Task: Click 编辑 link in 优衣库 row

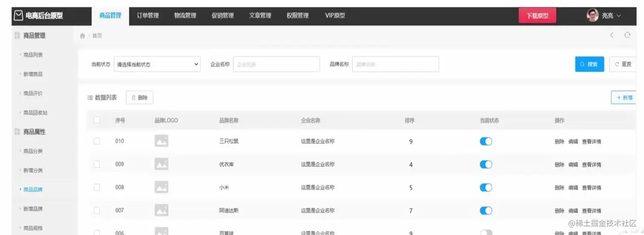Action: click(573, 165)
